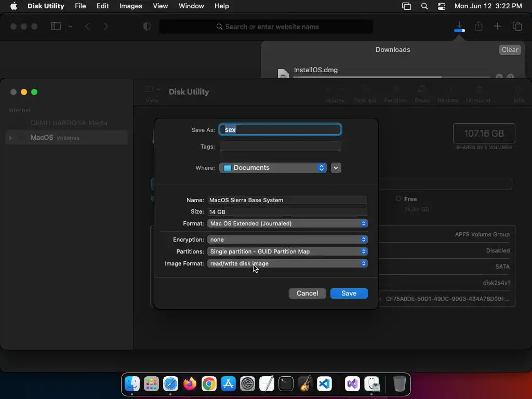Select the MacOS volumes sidebar row
Image resolution: width=532 pixels, height=399 pixels.
[x=66, y=137]
